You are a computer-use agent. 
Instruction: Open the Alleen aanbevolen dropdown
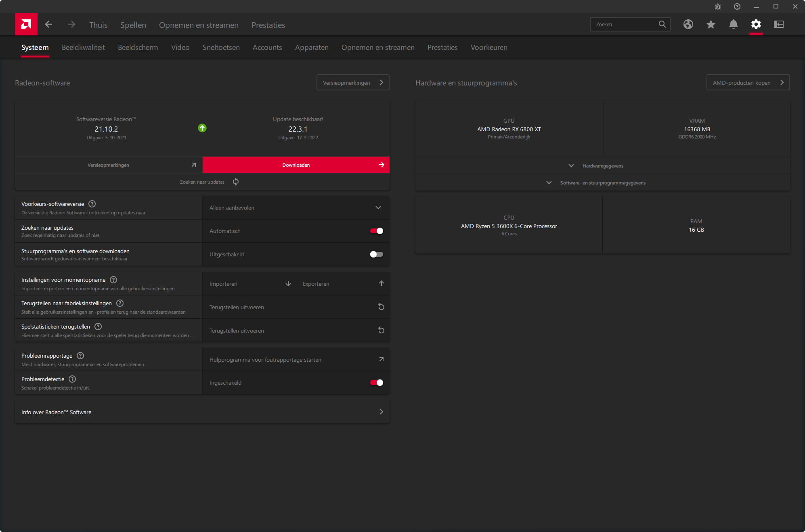[x=296, y=208]
